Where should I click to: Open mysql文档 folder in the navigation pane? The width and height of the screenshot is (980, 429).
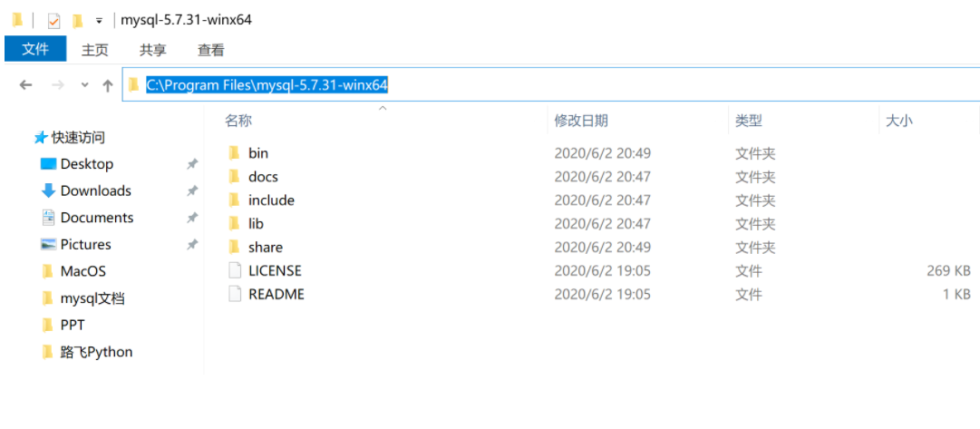click(x=92, y=298)
